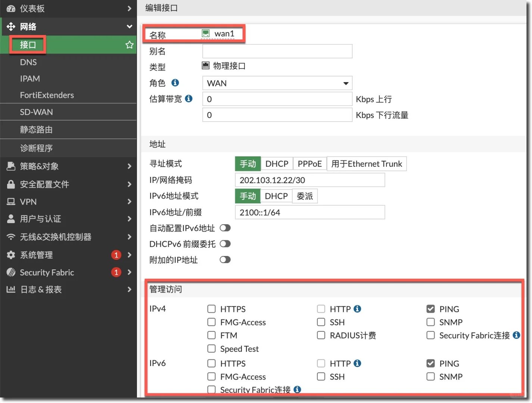Click the 别名 input field
The image size is (532, 403).
(x=277, y=51)
